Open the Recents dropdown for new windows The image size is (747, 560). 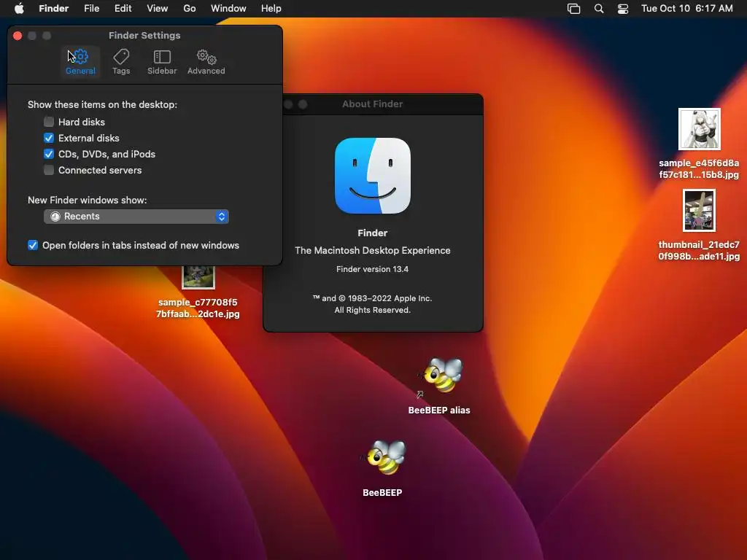click(136, 216)
